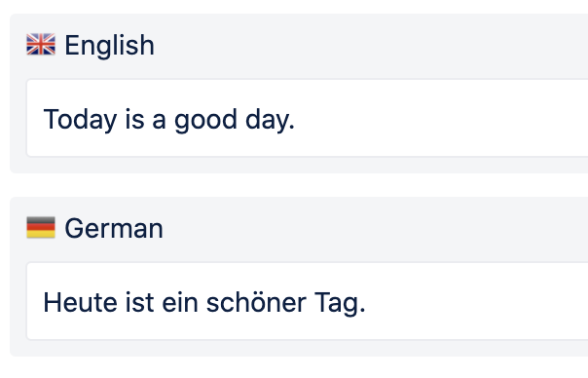This screenshot has width=588, height=378.
Task: Focus the English translation text field
Action: point(307,118)
